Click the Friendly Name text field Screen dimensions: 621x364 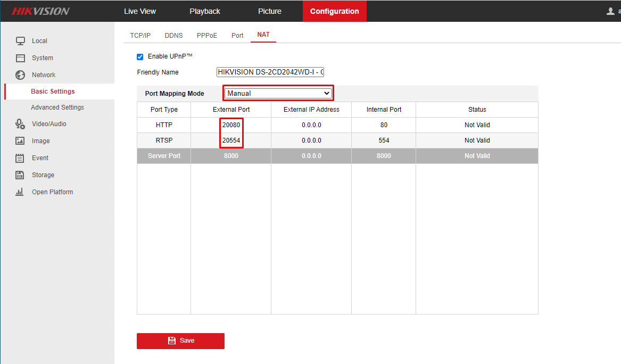click(269, 71)
